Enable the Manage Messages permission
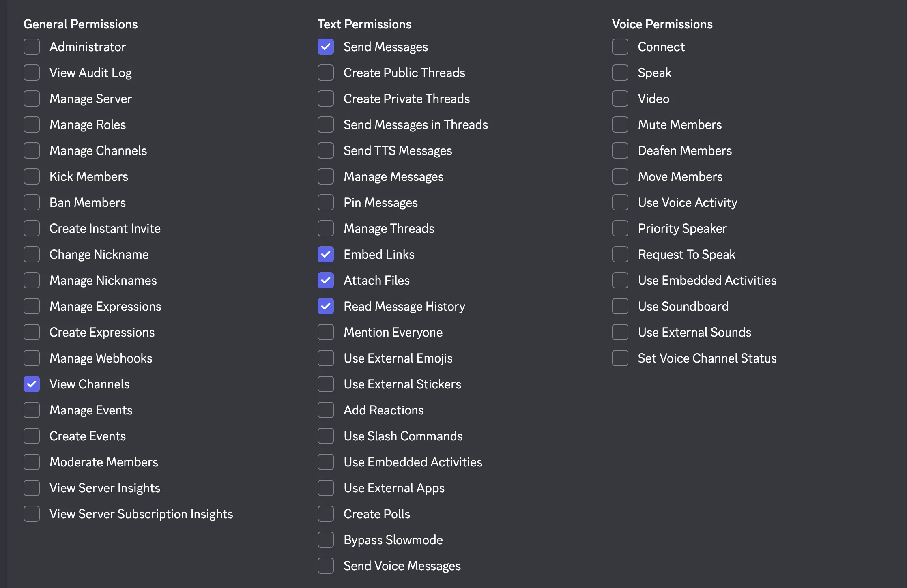The image size is (907, 588). point(326,176)
